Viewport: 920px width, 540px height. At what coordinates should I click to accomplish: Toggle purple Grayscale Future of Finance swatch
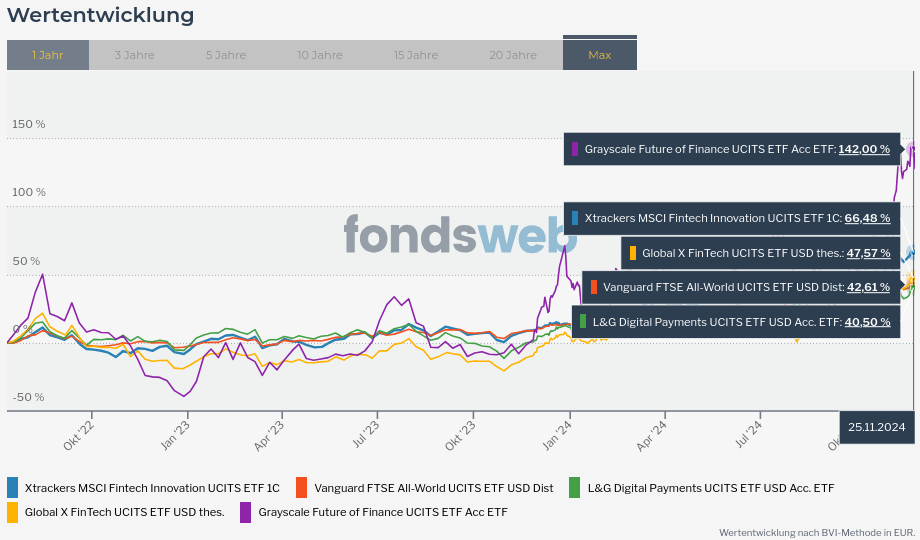246,512
